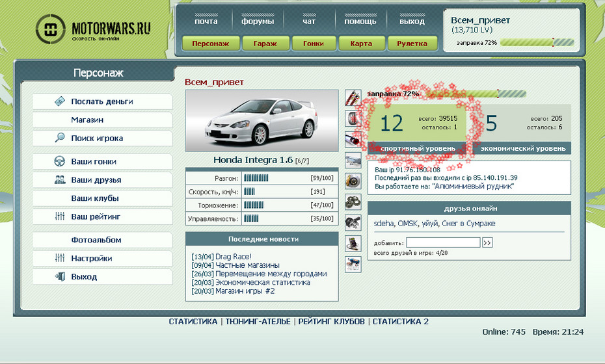Viewport: 605px width, 364px height.
Task: Open the gears transmission part icon
Action: [353, 202]
